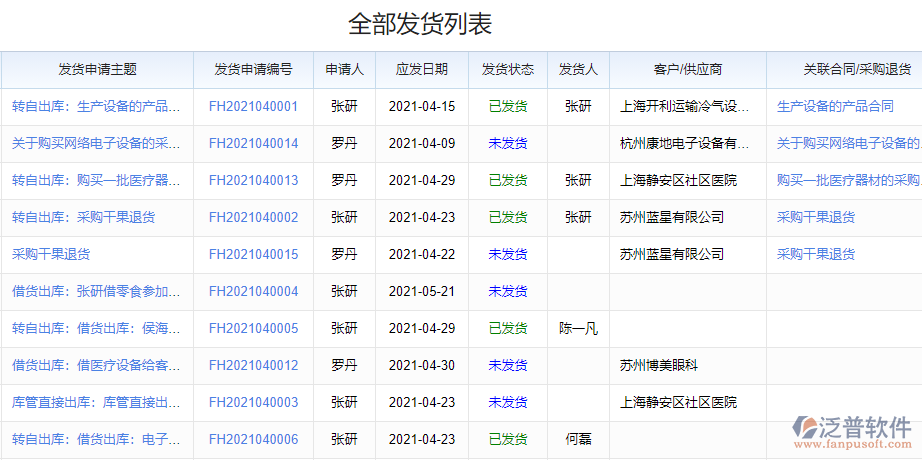The height and width of the screenshot is (460, 922).
Task: Select date 2021-04-22
Action: pos(422,255)
